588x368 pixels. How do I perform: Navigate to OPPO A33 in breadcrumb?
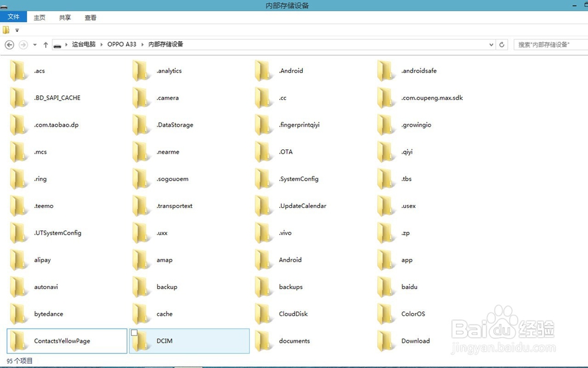click(122, 44)
